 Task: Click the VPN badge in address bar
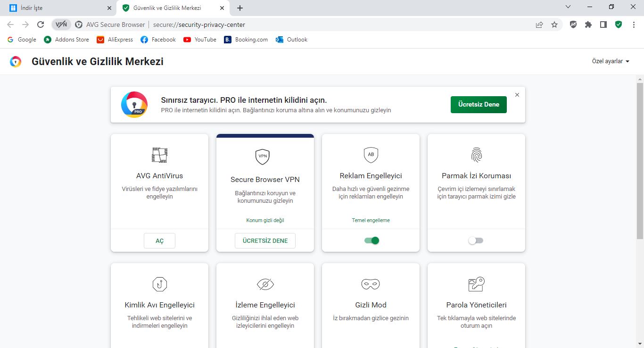pos(61,25)
